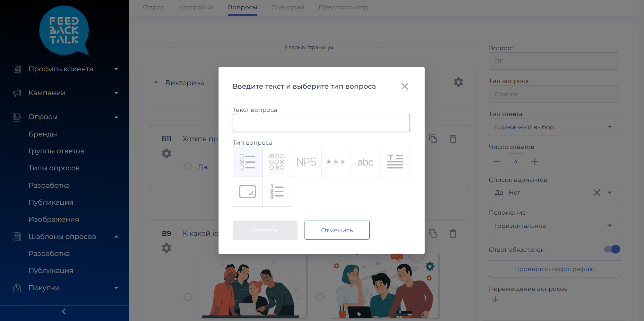Image resolution: width=644 pixels, height=321 pixels.
Task: Open settings gear for question B11
Action: [x=166, y=153]
